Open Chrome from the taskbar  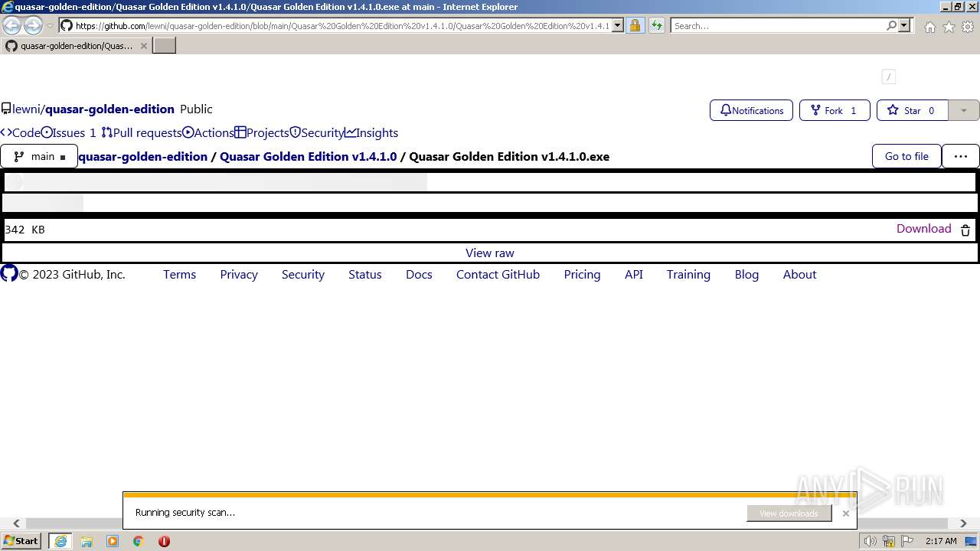pos(139,541)
